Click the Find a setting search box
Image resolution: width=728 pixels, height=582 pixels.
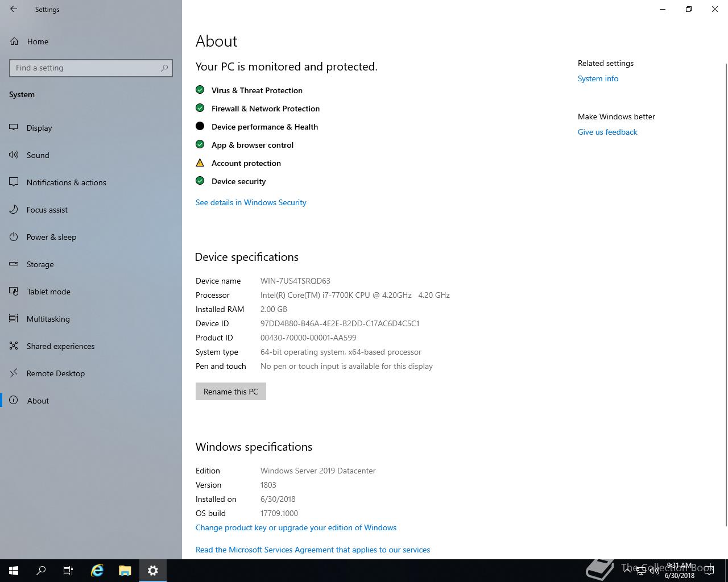point(91,68)
